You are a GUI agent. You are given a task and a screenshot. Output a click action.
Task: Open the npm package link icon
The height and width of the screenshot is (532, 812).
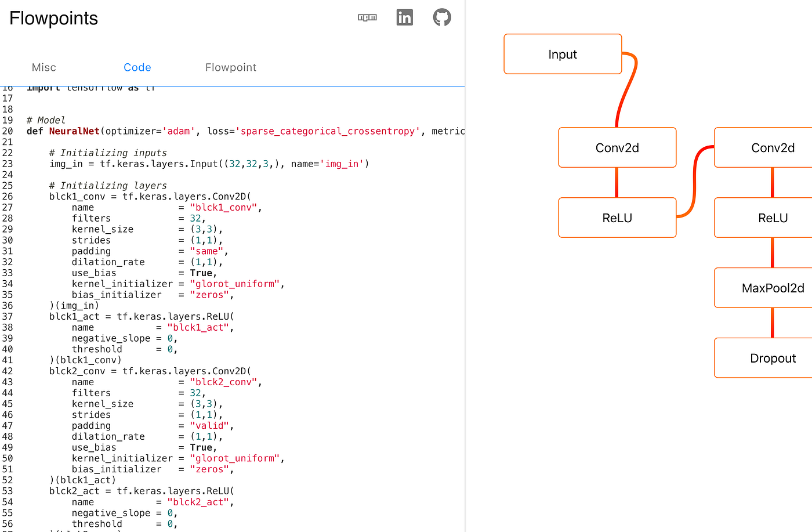tap(367, 17)
